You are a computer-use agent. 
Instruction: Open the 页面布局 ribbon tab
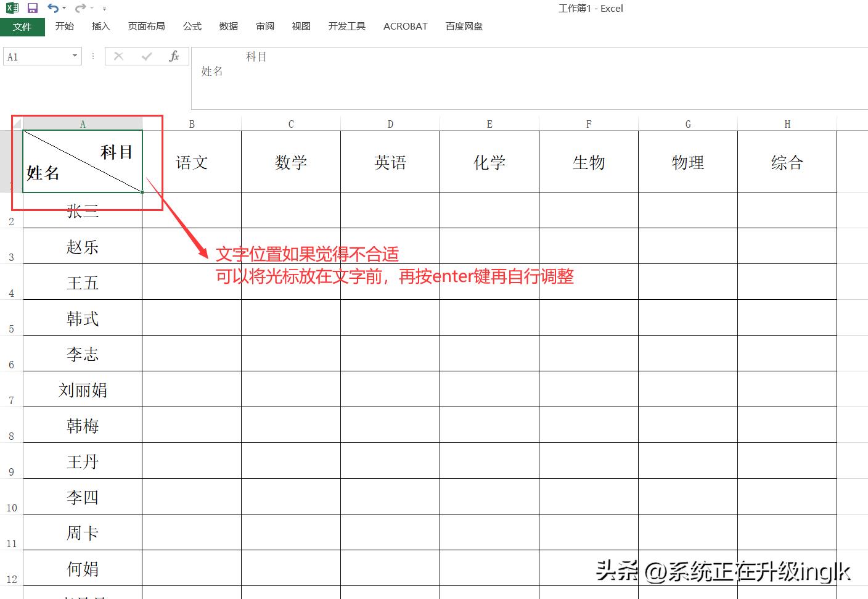point(146,27)
